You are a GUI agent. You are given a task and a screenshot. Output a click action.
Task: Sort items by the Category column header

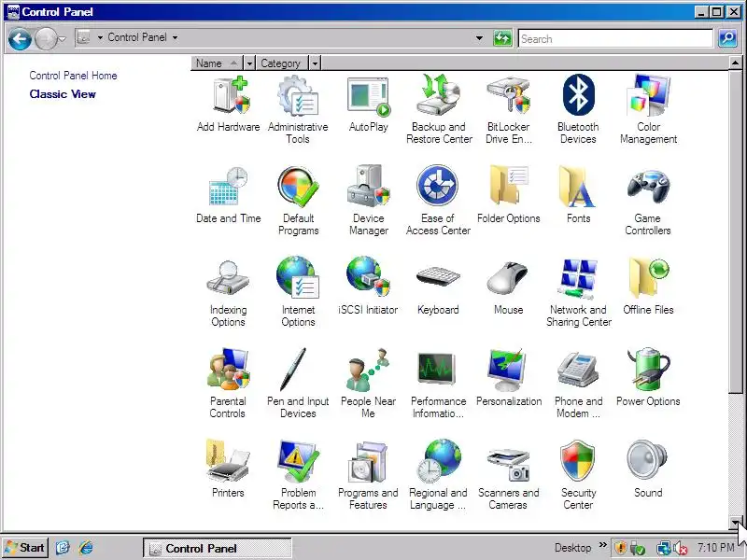pos(282,63)
